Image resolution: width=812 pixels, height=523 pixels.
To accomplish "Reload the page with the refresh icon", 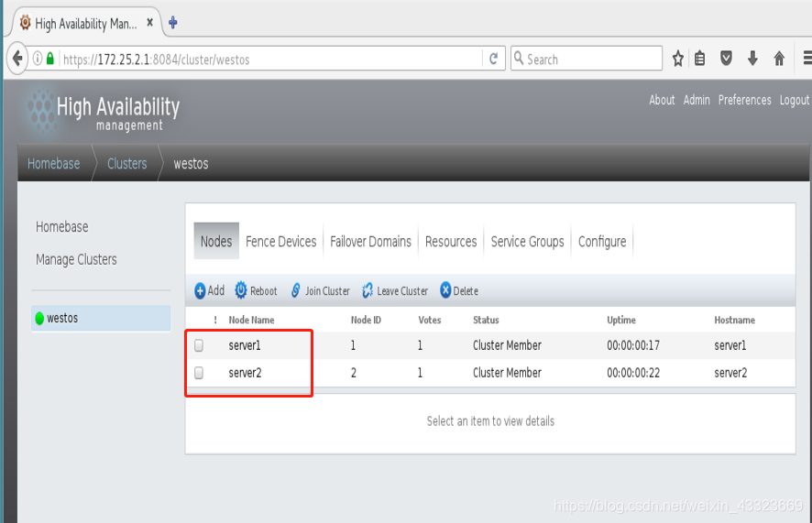I will click(x=493, y=59).
